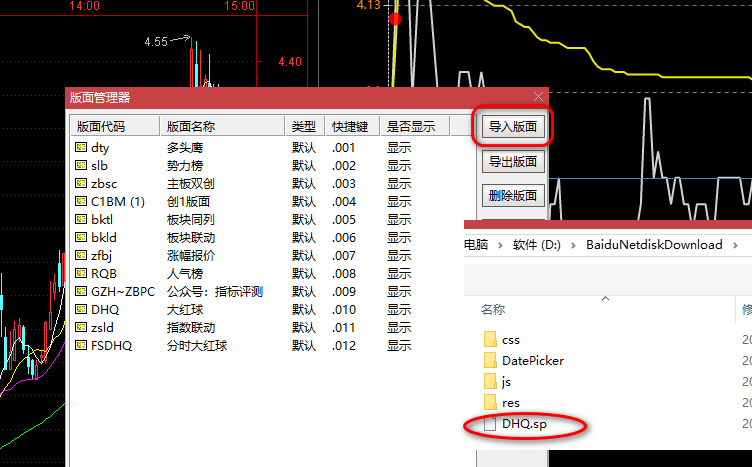Select the 分时大红球 layout name
752x467 pixels.
(x=197, y=345)
